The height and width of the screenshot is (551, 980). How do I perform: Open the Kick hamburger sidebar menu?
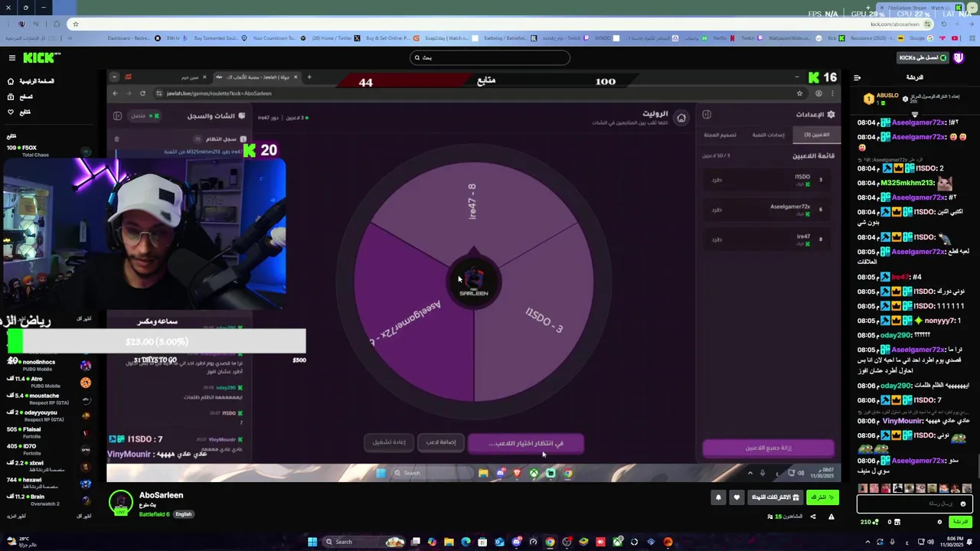[x=11, y=58]
